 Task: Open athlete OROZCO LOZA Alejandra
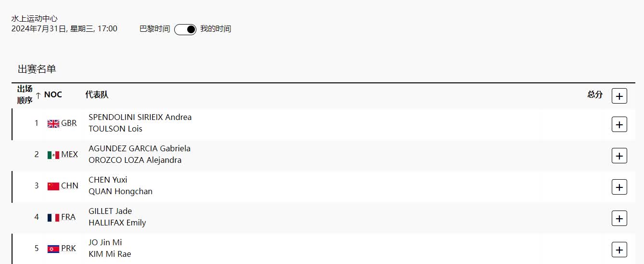tap(135, 160)
